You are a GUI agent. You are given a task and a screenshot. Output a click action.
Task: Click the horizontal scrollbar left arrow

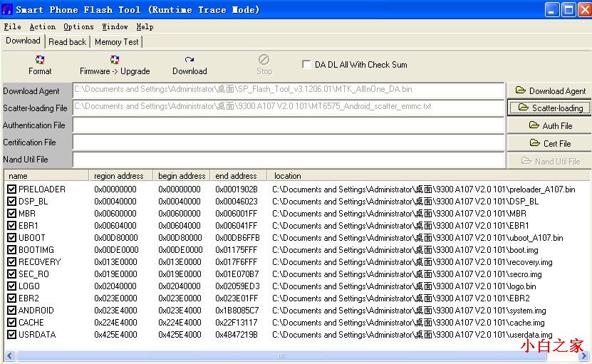click(x=10, y=355)
